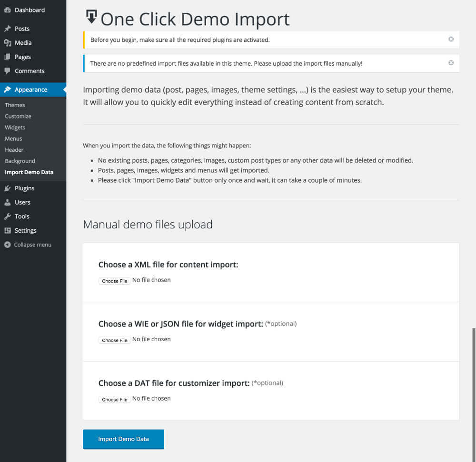
Task: Click the 'Before you begin' notice text
Action: tap(180, 40)
